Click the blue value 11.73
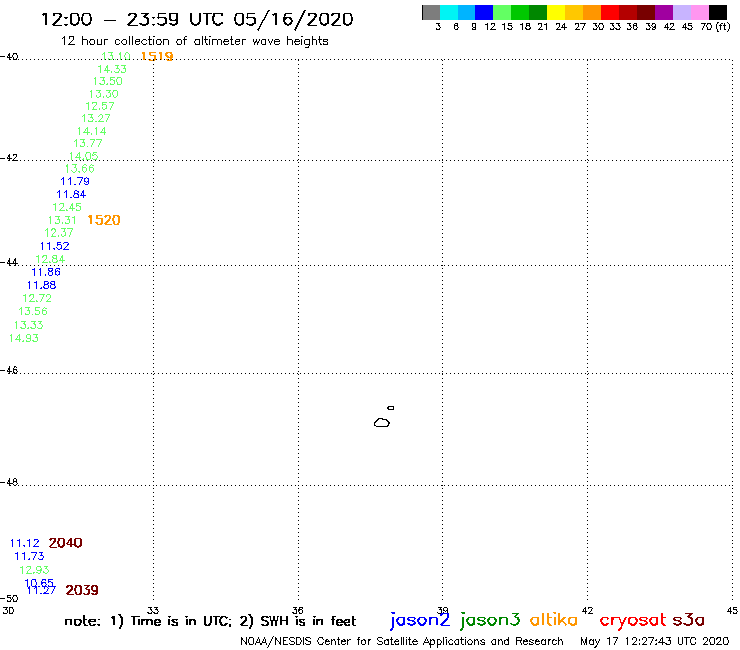The height and width of the screenshot is (650, 740). (x=29, y=556)
